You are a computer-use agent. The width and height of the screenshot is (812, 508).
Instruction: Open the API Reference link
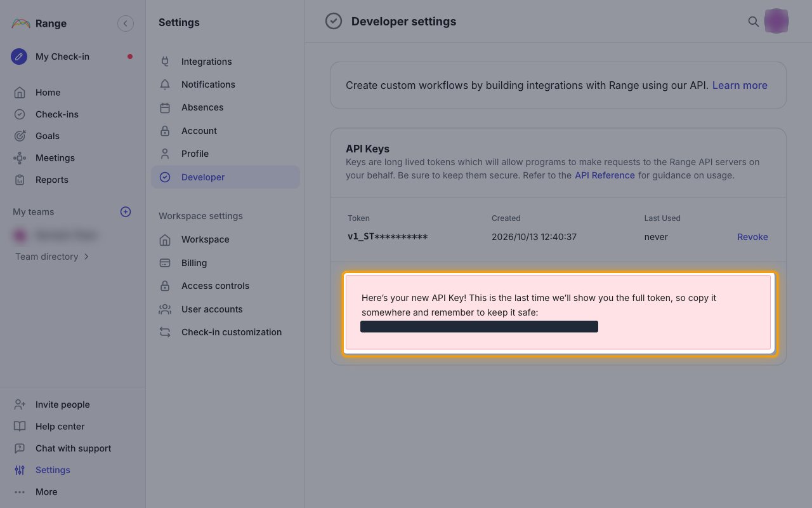coord(605,175)
